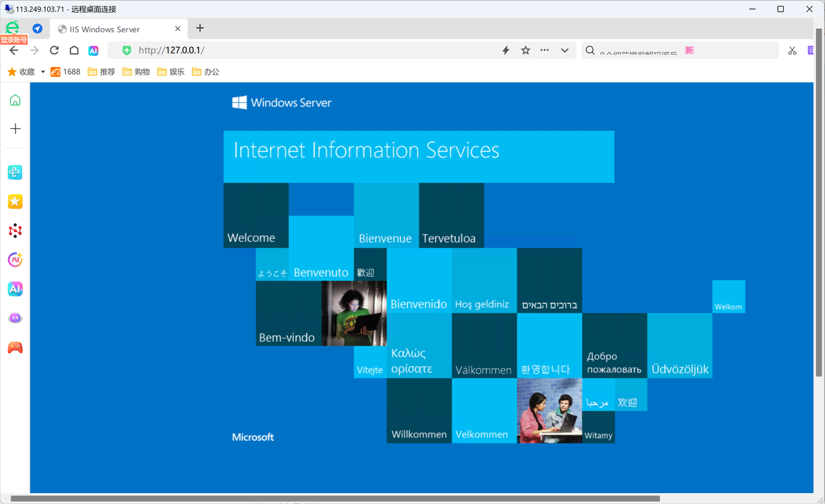Click the search magnifier icon
Viewport: 825px width, 504px height.
(590, 50)
